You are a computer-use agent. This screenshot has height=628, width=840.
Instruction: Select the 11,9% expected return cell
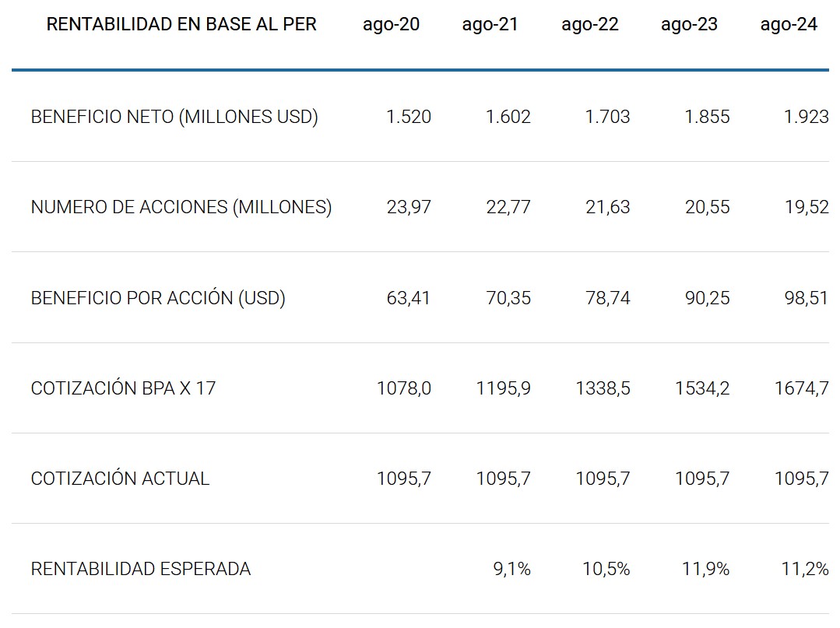[x=706, y=570]
